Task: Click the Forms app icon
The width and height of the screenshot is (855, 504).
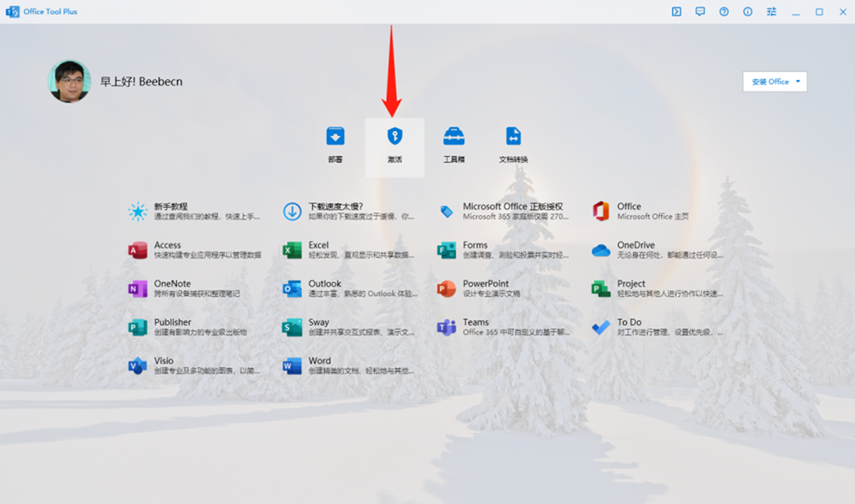Action: point(447,250)
